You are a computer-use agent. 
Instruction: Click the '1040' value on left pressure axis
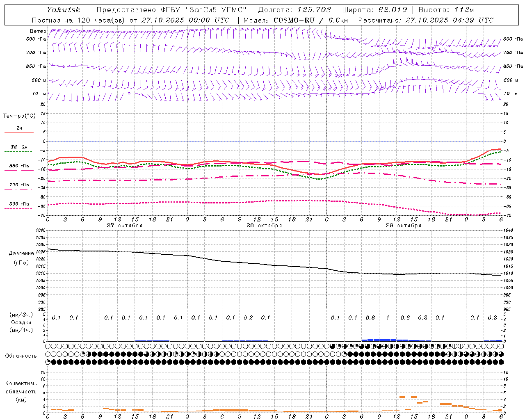(40, 231)
